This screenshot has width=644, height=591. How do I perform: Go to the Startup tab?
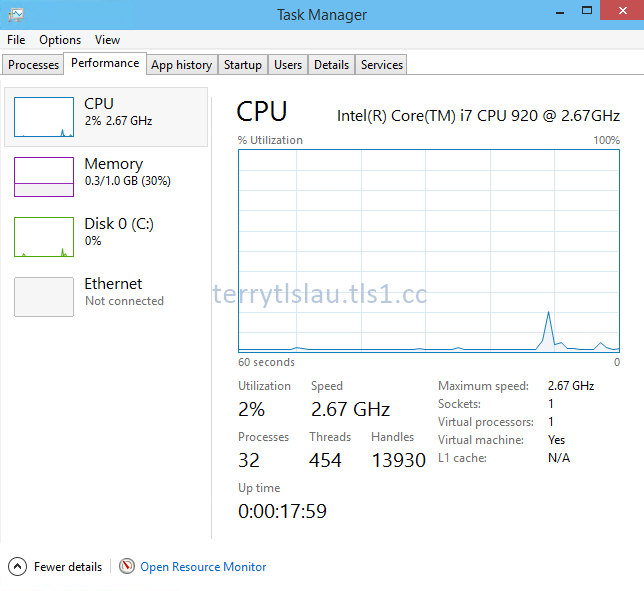[243, 65]
